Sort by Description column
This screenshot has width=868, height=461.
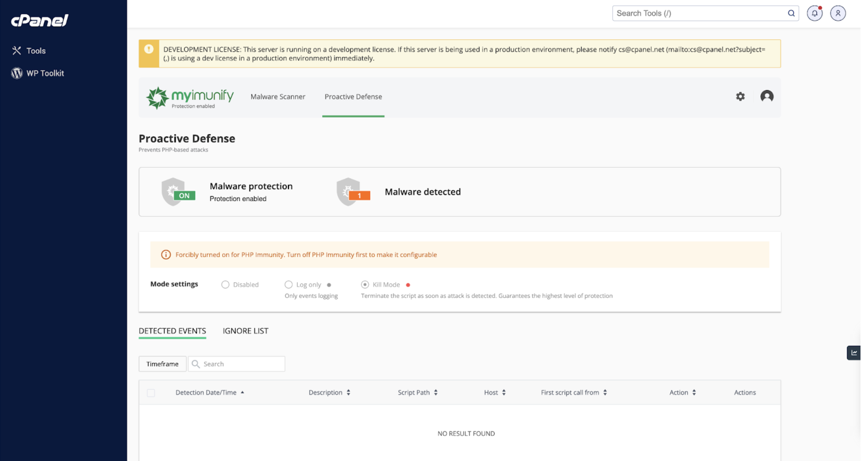click(x=329, y=392)
